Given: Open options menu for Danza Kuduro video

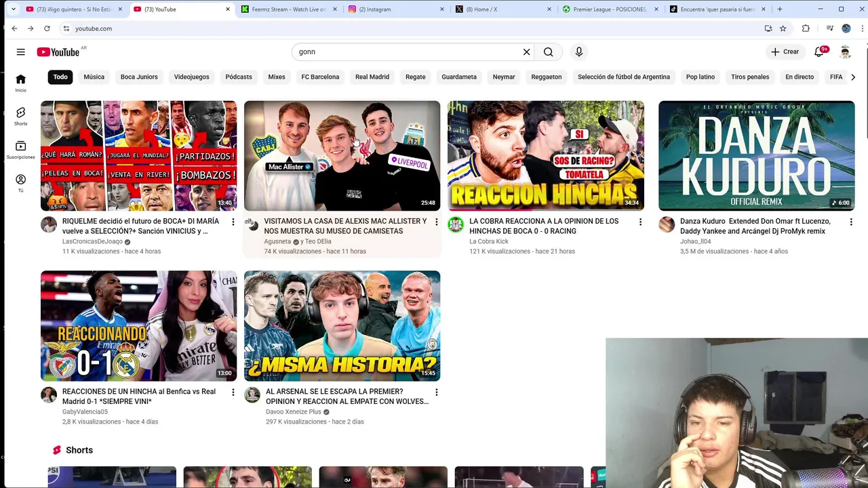Looking at the screenshot, I should coord(851,222).
